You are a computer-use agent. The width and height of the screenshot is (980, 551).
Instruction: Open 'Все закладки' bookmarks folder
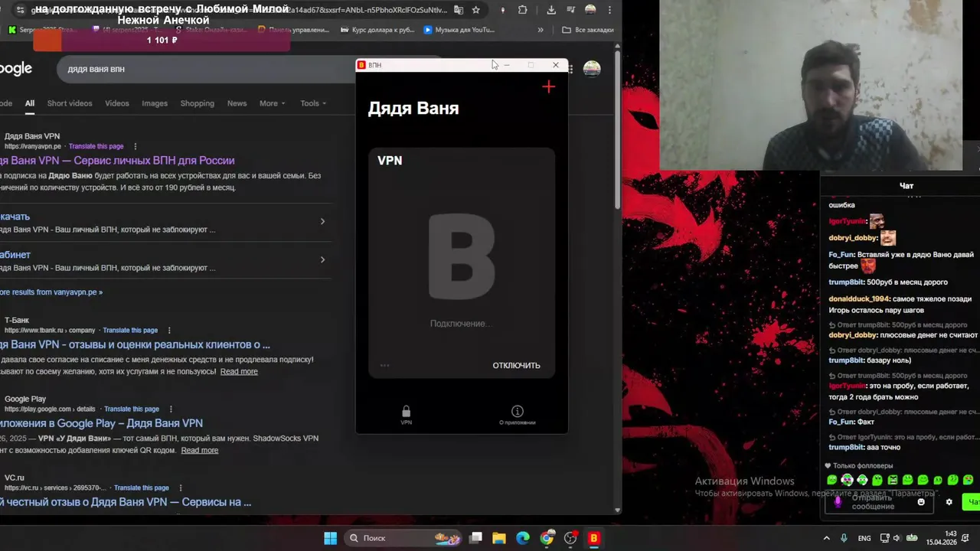[x=588, y=30]
